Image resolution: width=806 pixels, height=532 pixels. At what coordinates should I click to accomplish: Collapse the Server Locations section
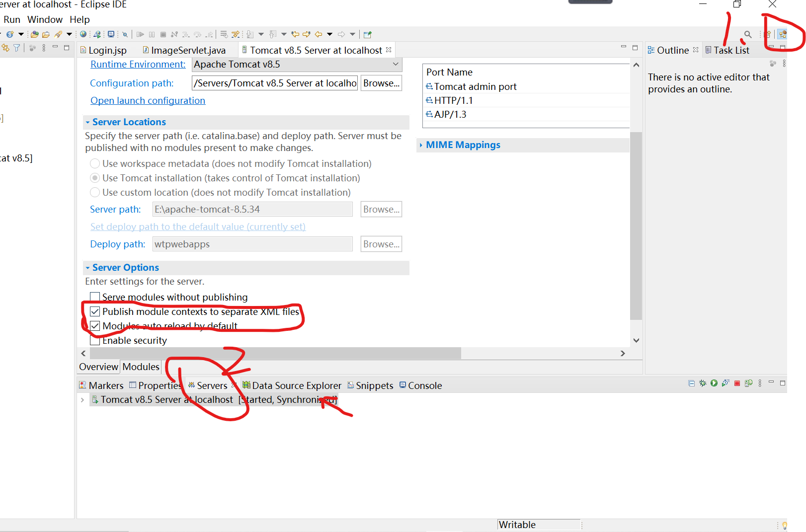click(87, 122)
